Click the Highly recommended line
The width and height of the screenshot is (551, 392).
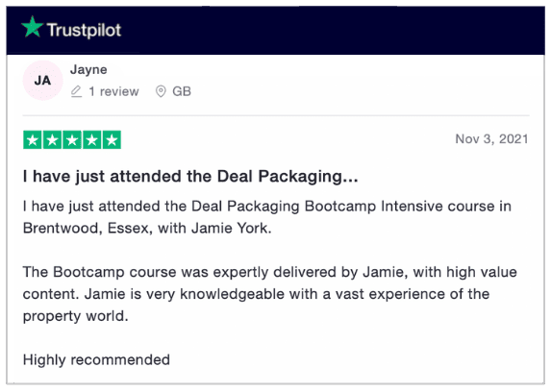pyautogui.click(x=96, y=360)
